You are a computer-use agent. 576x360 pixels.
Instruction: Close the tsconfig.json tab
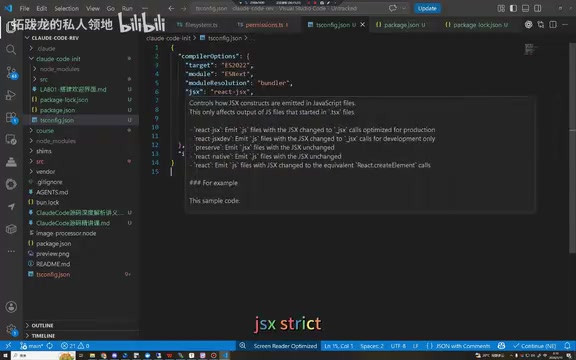(363, 25)
